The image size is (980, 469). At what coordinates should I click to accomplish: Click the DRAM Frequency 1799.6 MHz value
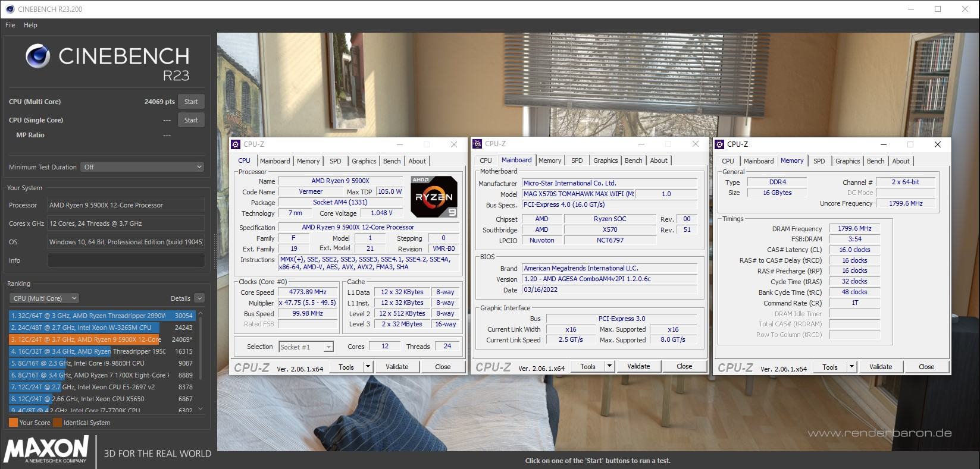click(x=854, y=229)
